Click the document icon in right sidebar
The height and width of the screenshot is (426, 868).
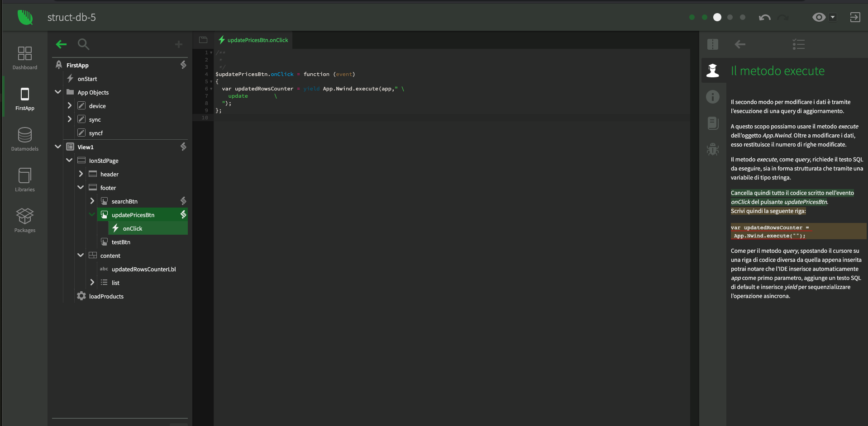point(713,123)
